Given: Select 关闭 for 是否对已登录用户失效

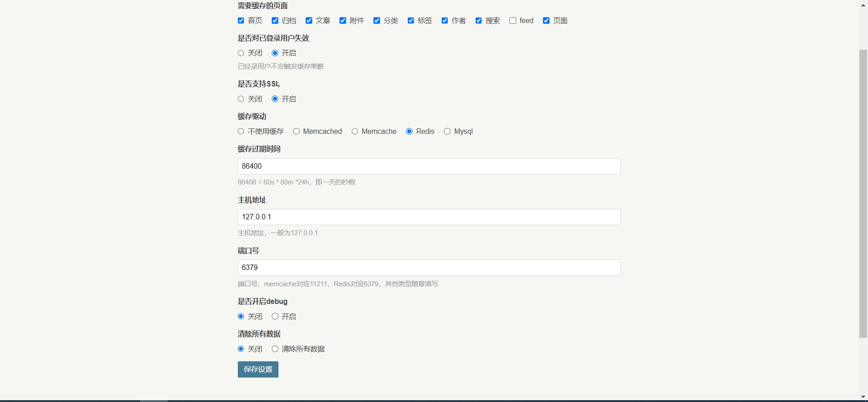Looking at the screenshot, I should [241, 53].
